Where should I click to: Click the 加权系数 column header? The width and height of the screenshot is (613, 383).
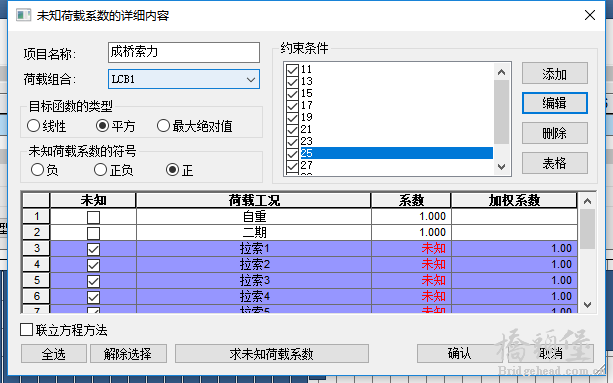tap(514, 200)
